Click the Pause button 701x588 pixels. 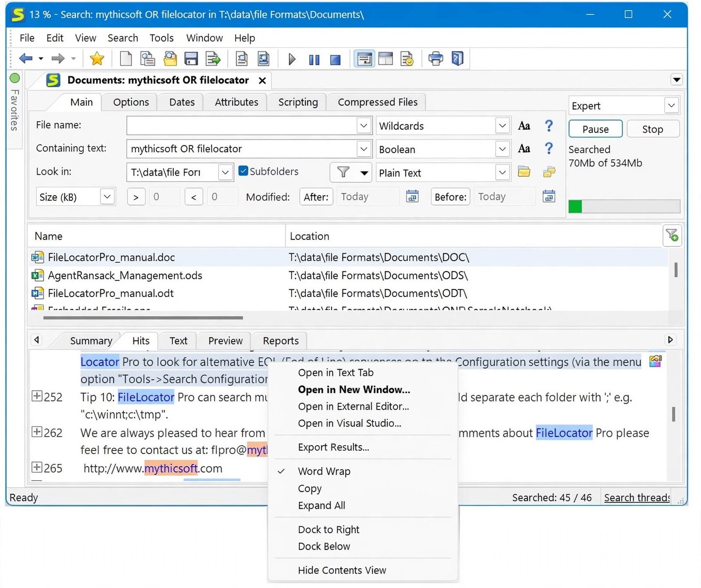595,129
